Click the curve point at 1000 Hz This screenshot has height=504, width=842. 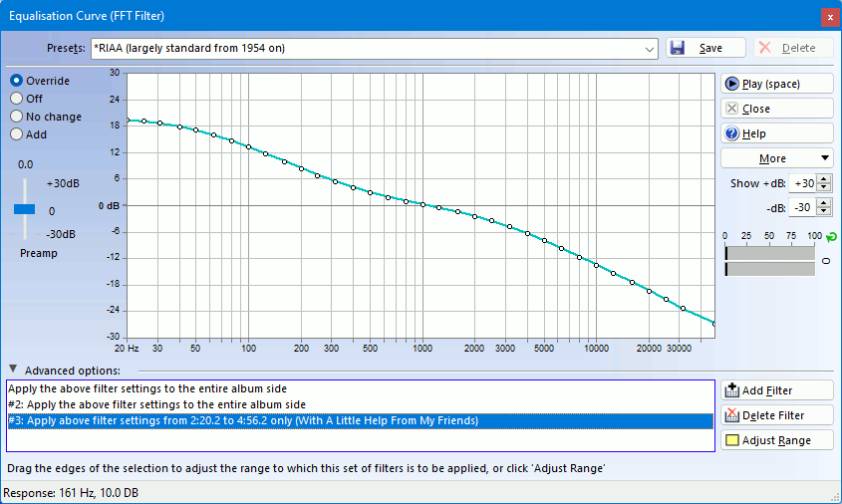click(422, 205)
